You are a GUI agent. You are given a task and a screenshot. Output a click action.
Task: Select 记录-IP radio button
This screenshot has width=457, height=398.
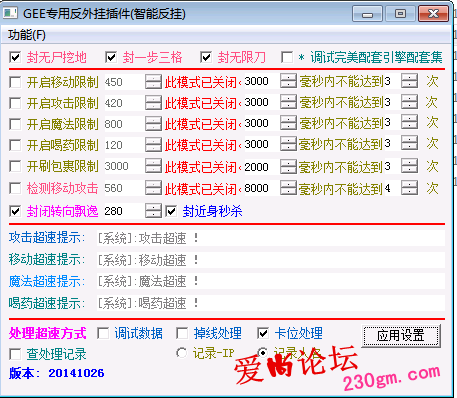pyautogui.click(x=182, y=353)
